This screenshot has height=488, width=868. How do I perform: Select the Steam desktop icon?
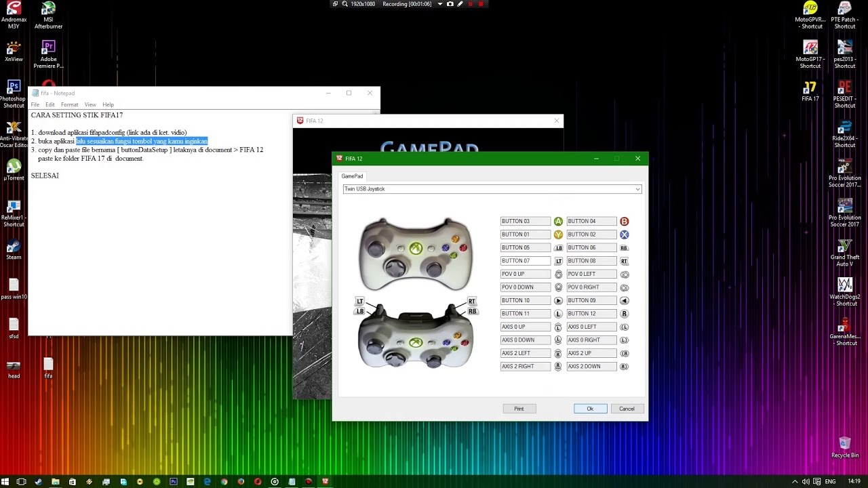coord(14,249)
